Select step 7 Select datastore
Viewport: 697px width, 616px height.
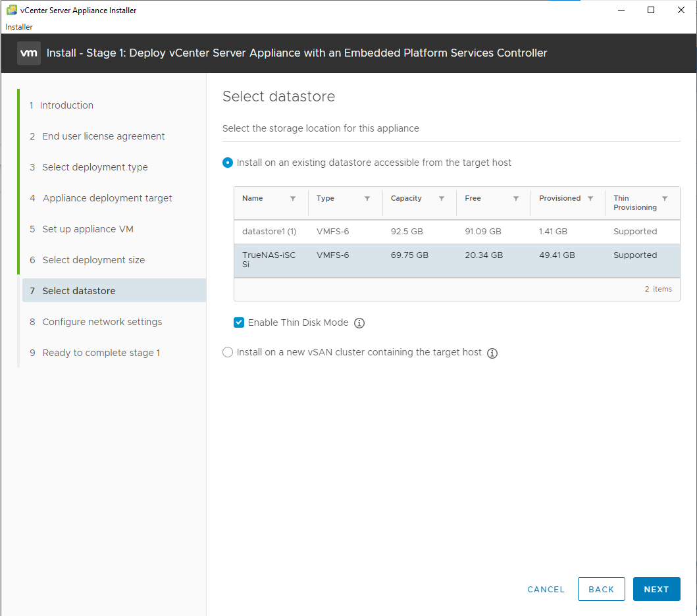tap(115, 291)
